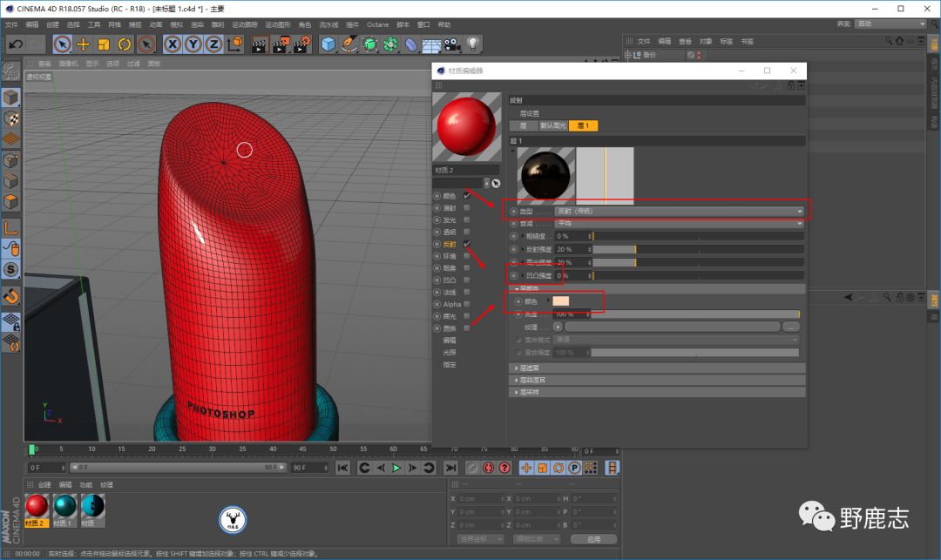Viewport: 941px width, 560px height.
Task: Select the Move tool
Action: [x=84, y=44]
